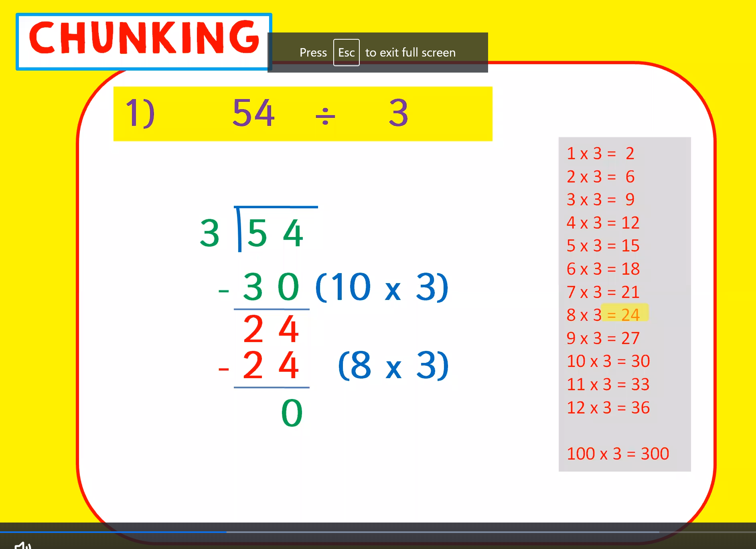Click the '10 x 3 = 30' table row
This screenshot has width=756, height=549.
pyautogui.click(x=608, y=361)
